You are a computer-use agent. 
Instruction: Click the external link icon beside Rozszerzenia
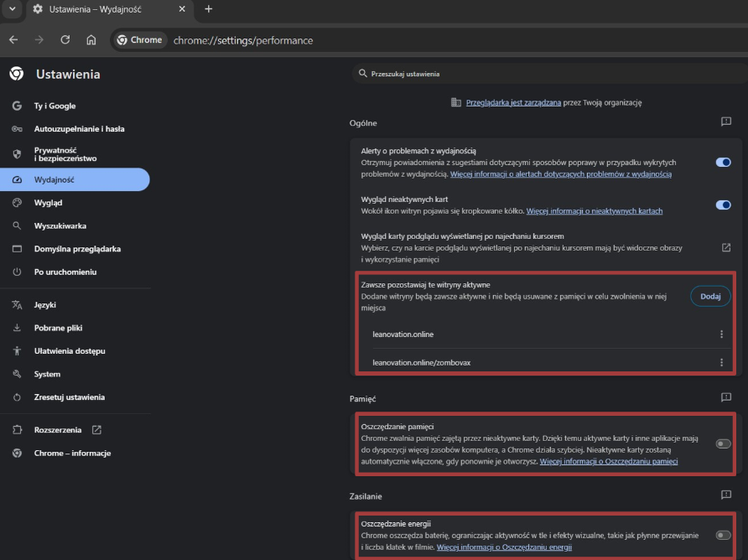(96, 430)
